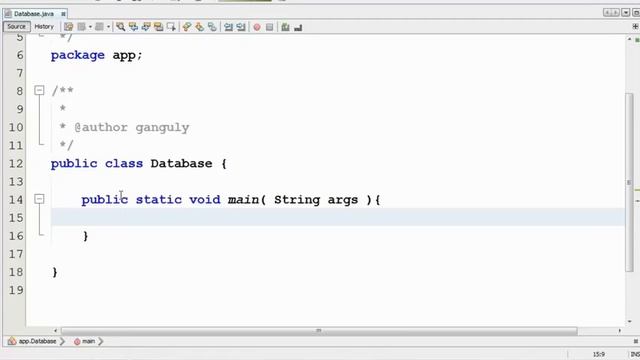Collapse the Javadoc comment fold at line 8

click(x=39, y=90)
